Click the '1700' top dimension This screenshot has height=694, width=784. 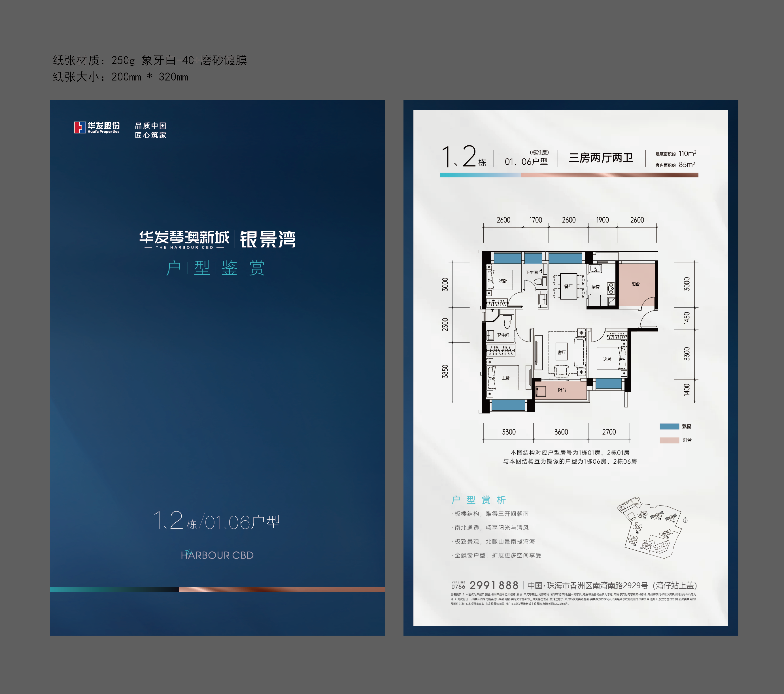pos(536,220)
